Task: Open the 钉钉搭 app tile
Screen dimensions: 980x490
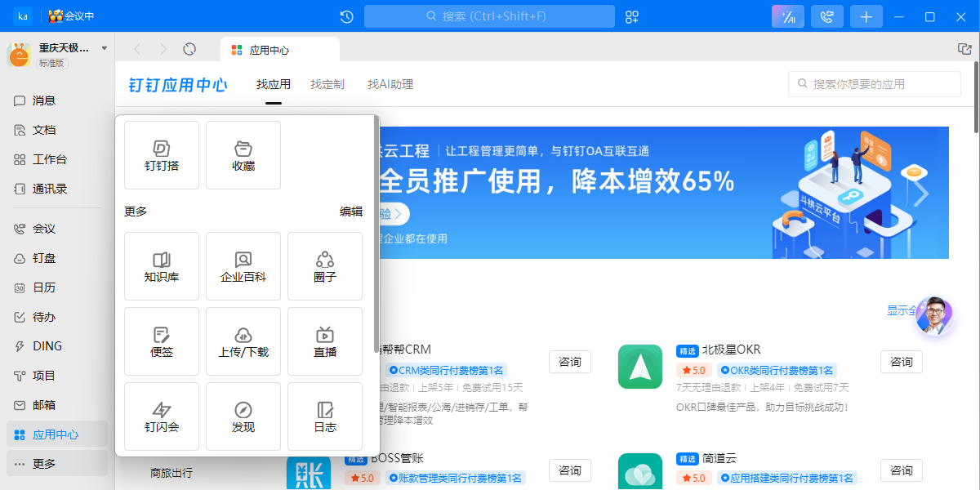Action: (x=162, y=155)
